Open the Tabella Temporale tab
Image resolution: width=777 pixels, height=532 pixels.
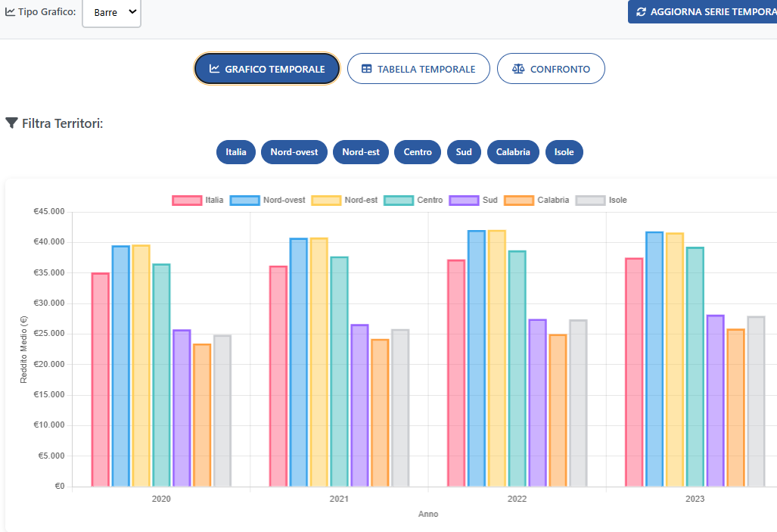coord(418,68)
